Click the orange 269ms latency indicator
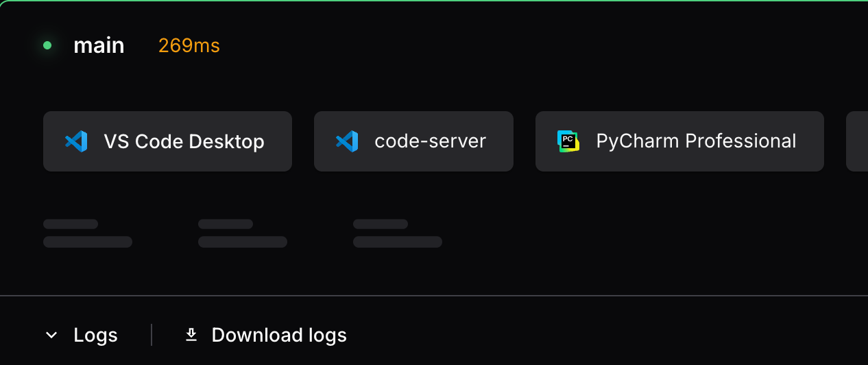This screenshot has width=868, height=365. (189, 46)
